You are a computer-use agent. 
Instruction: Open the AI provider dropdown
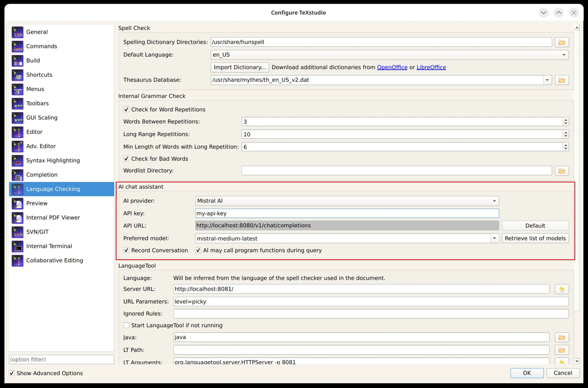coord(494,201)
